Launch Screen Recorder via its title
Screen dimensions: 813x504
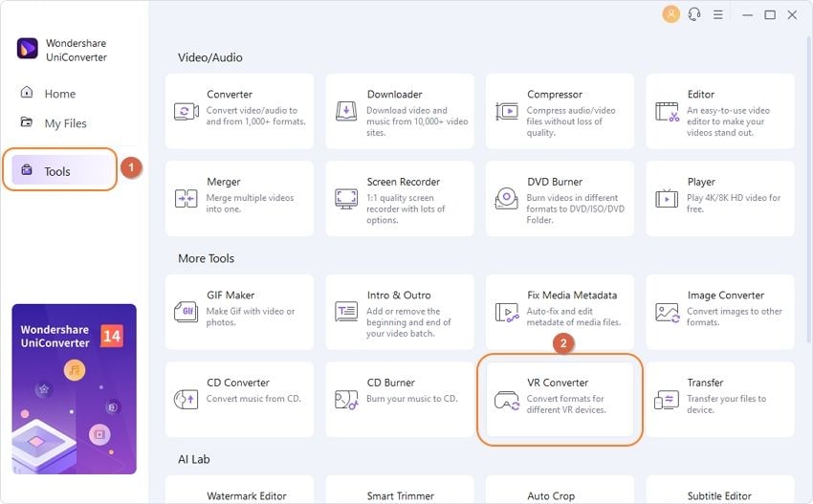404,182
